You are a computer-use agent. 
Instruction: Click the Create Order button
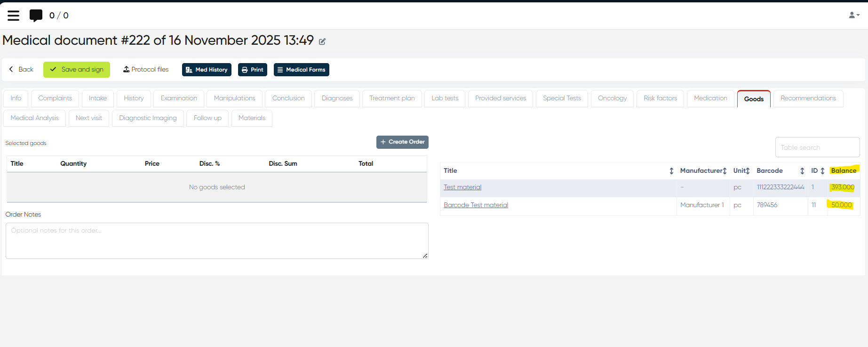(402, 142)
